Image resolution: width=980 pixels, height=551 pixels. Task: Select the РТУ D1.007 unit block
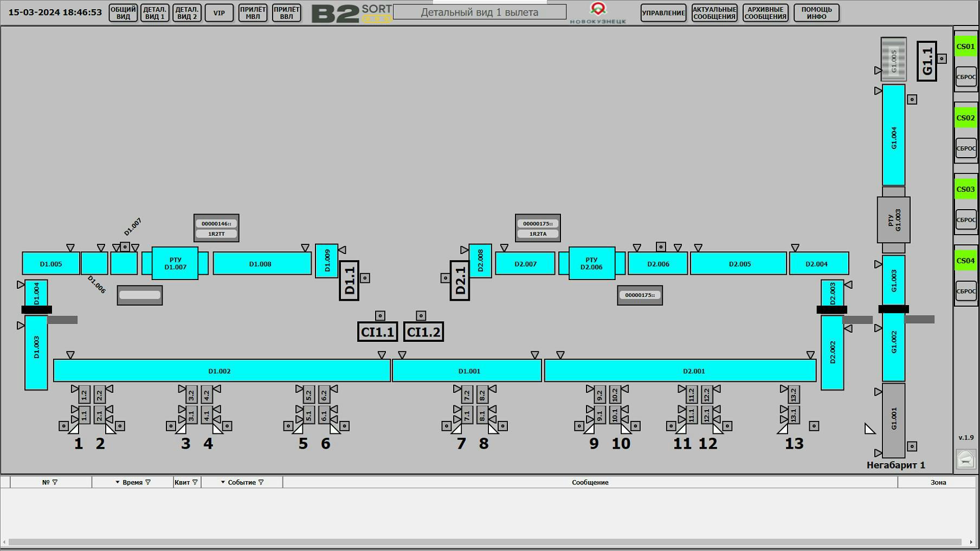[x=175, y=264]
